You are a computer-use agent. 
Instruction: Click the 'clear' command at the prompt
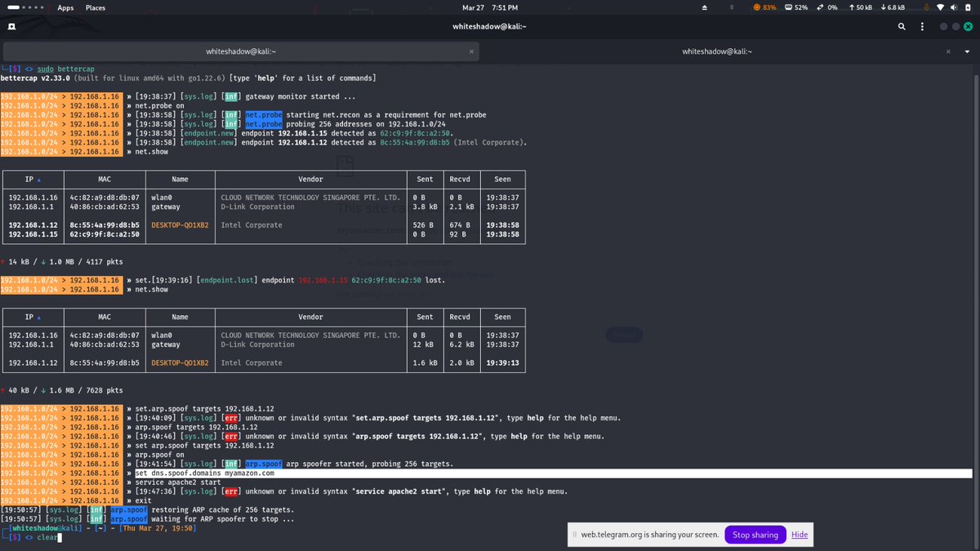47,537
